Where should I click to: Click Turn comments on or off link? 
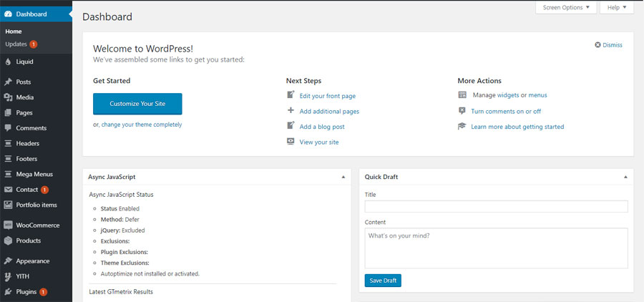506,112
